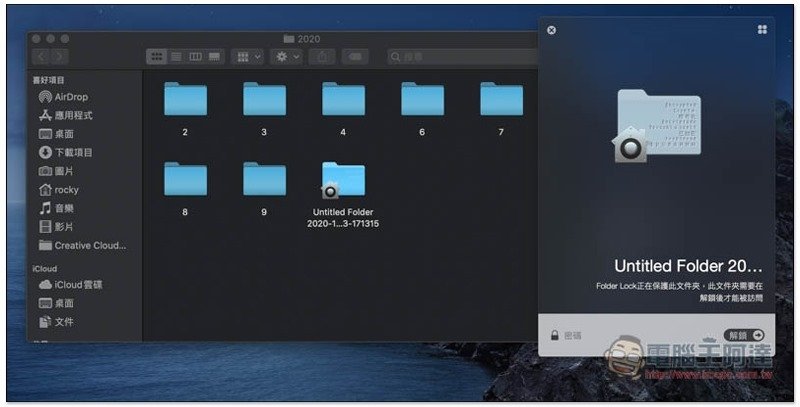800x407 pixels.
Task: Switch Finder to column view
Action: click(195, 57)
